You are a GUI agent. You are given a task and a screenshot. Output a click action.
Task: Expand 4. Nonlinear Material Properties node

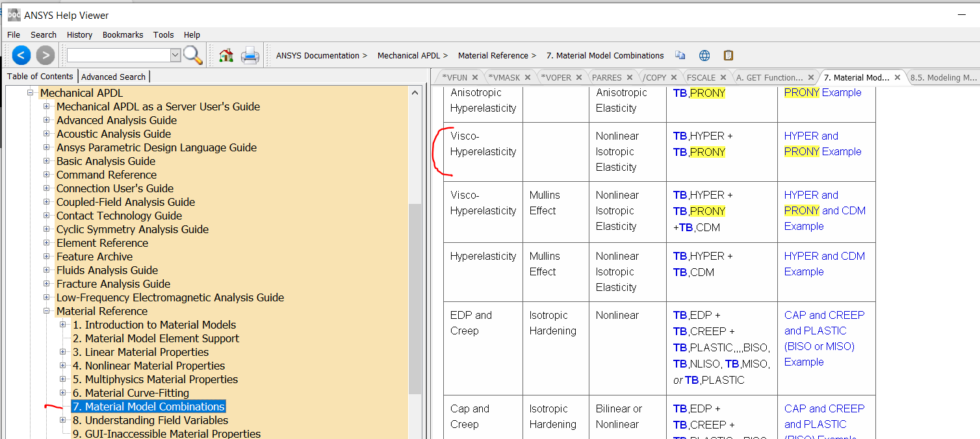(x=62, y=366)
